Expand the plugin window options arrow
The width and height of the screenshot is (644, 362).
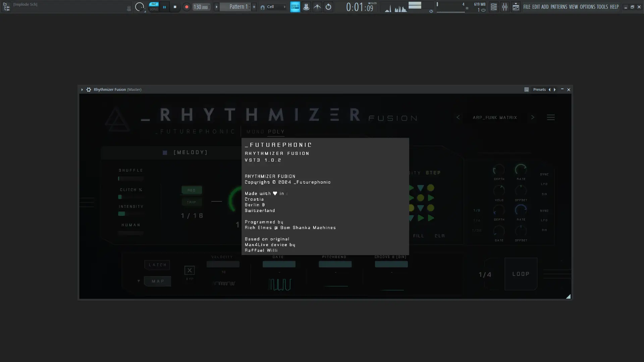pyautogui.click(x=82, y=89)
